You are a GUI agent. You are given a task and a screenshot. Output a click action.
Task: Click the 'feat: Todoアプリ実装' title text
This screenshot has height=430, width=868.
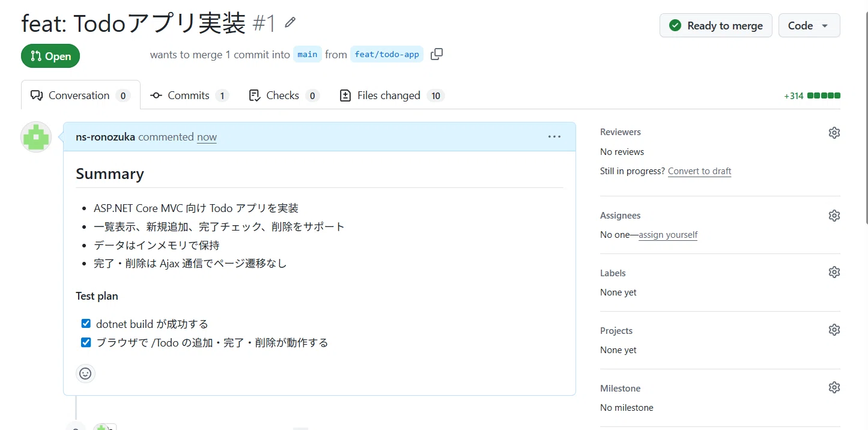134,24
